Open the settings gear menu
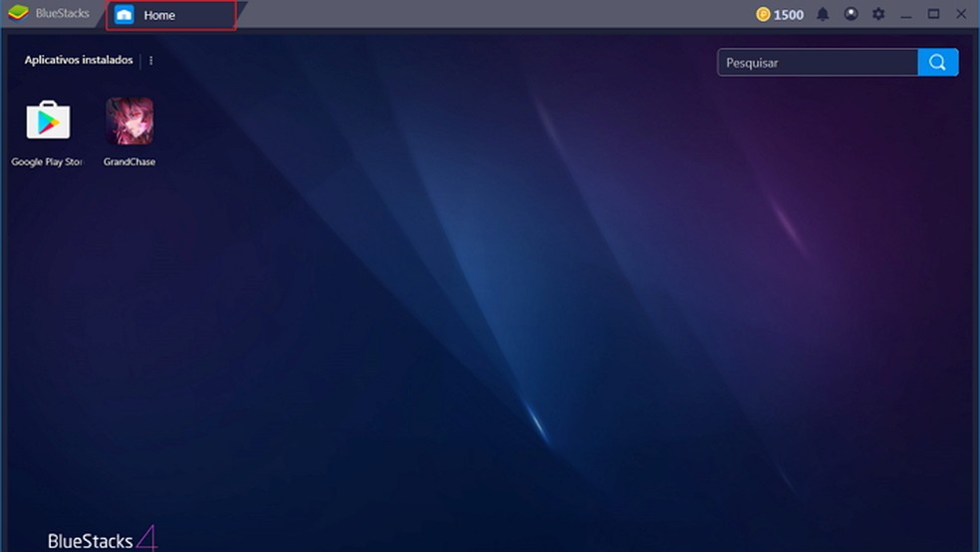This screenshot has height=552, width=980. [x=878, y=14]
